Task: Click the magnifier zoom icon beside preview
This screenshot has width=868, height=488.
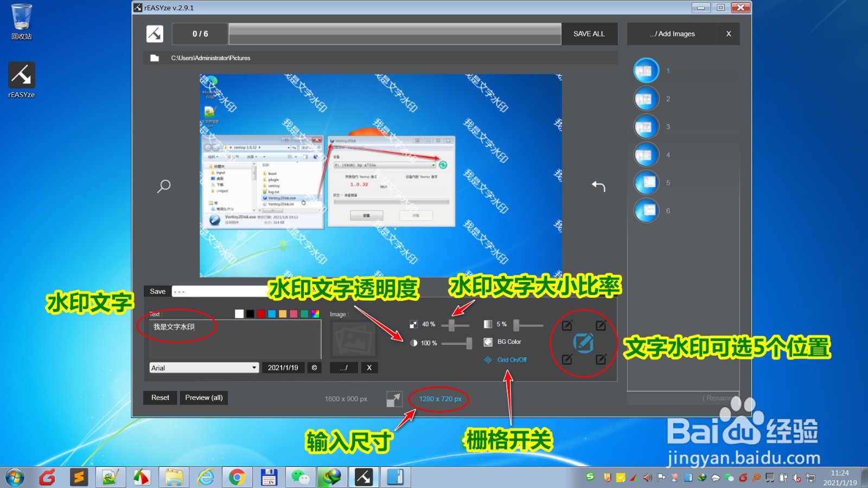Action: click(164, 186)
